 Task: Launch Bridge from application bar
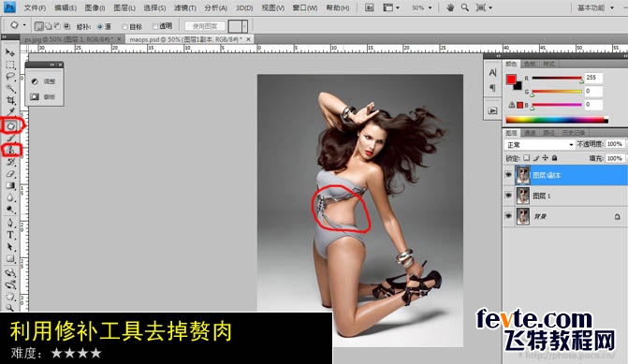point(370,7)
